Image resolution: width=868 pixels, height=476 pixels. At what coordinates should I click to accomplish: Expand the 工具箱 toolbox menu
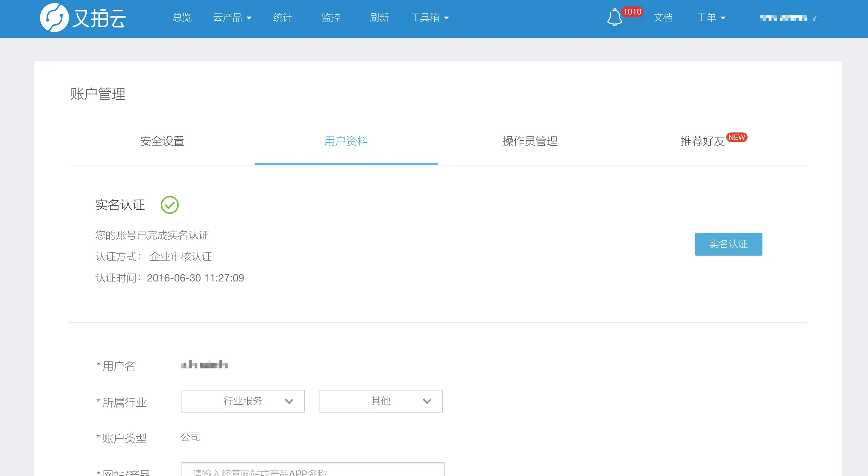(x=430, y=18)
